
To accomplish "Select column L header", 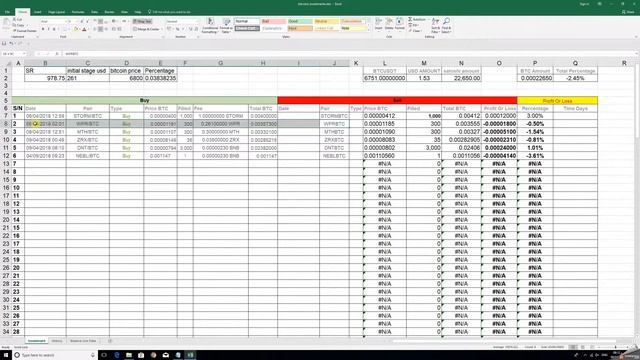I will click(384, 63).
